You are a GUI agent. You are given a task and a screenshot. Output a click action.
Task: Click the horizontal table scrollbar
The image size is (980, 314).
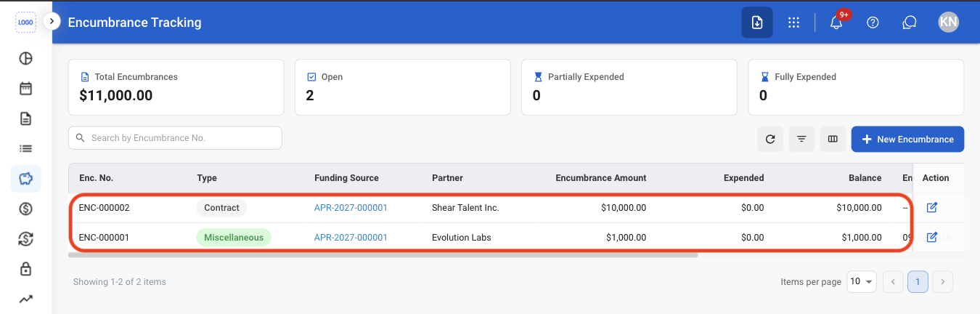(383, 255)
